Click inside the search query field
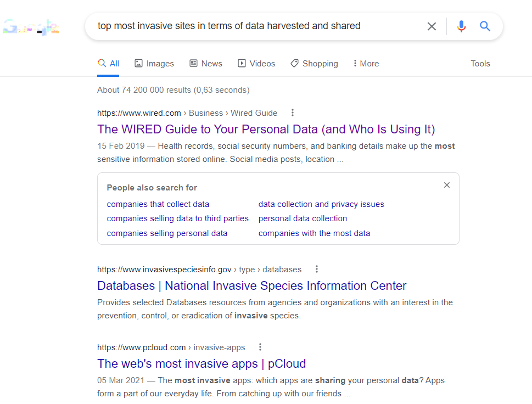The width and height of the screenshot is (532, 404). 247,26
